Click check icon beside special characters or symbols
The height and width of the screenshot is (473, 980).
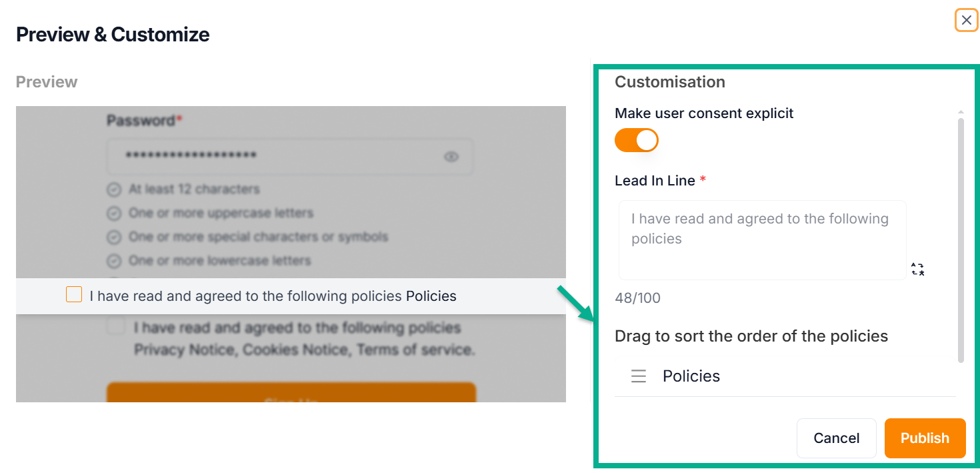click(114, 237)
